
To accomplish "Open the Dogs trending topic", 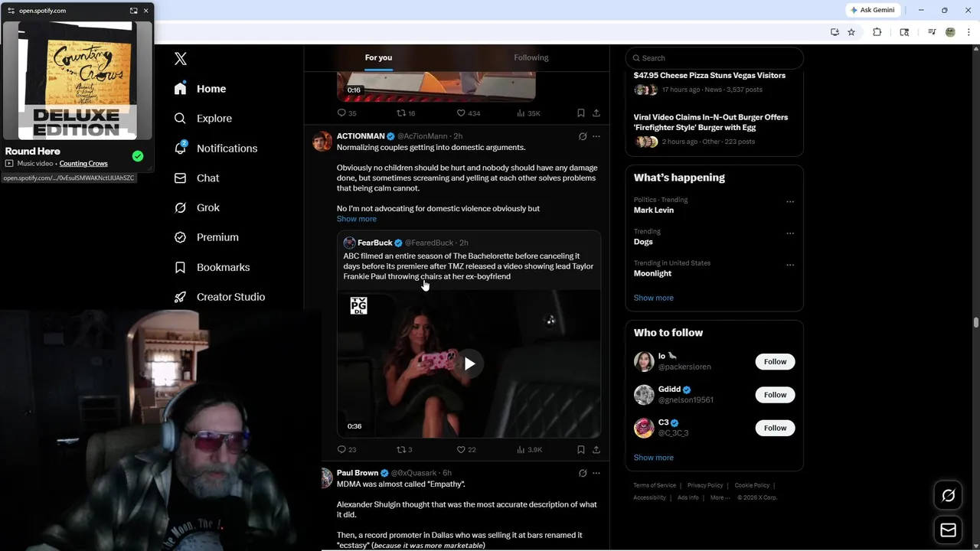I will pos(643,242).
